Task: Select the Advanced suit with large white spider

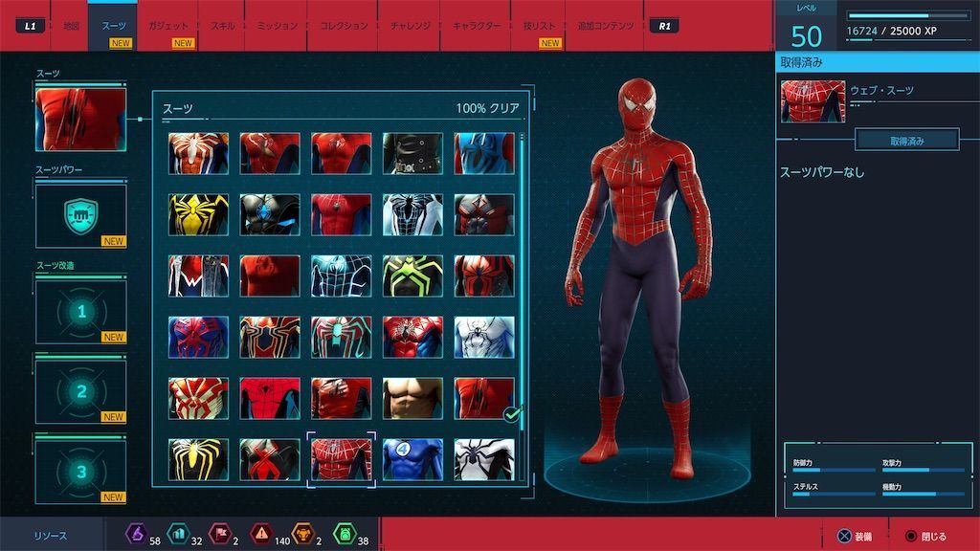Action: click(198, 153)
